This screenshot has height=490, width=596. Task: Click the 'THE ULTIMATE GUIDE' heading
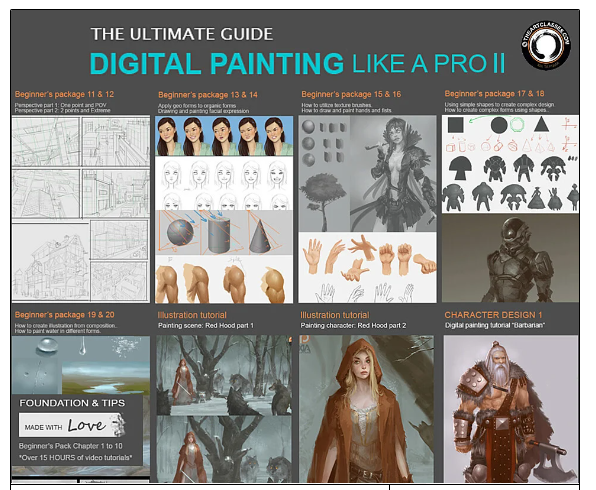(x=182, y=34)
